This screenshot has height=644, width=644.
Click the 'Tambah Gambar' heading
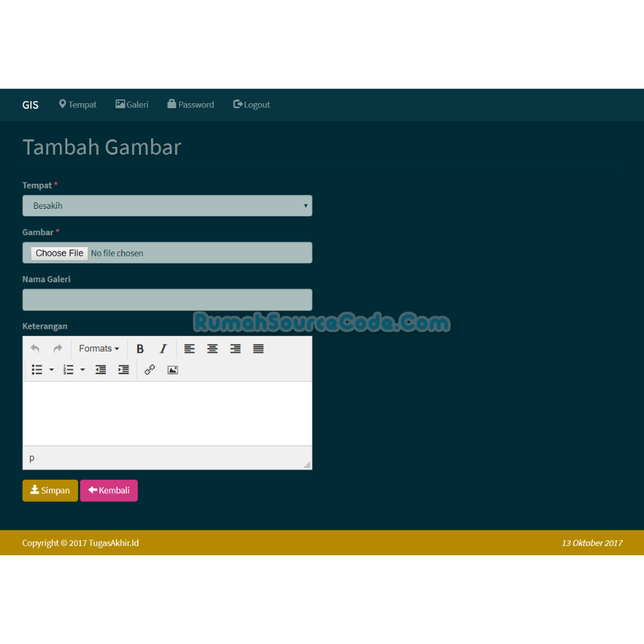pyautogui.click(x=102, y=147)
